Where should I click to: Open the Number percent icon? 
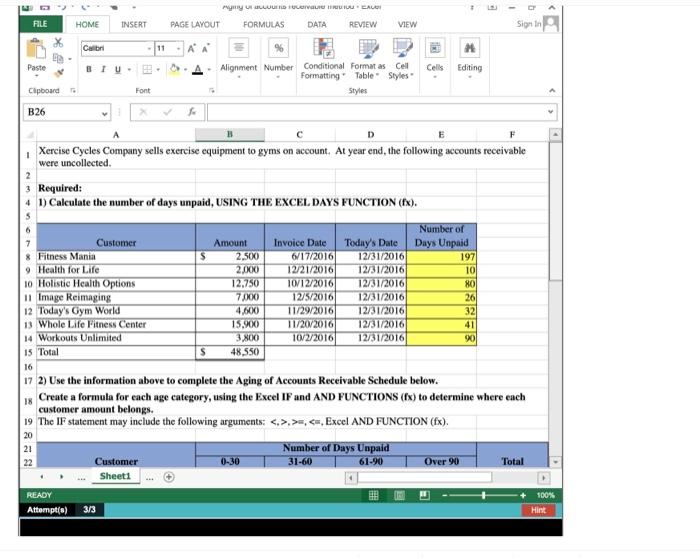pyautogui.click(x=279, y=48)
